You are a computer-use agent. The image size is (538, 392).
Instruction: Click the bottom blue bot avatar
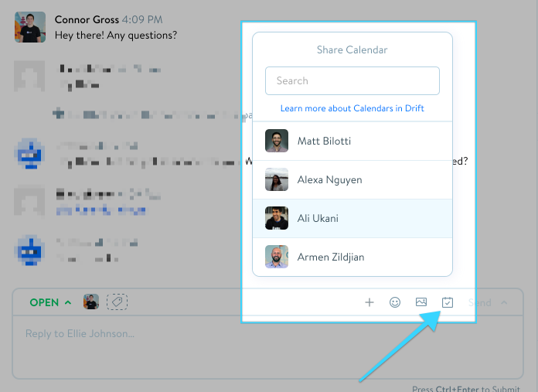tap(31, 251)
